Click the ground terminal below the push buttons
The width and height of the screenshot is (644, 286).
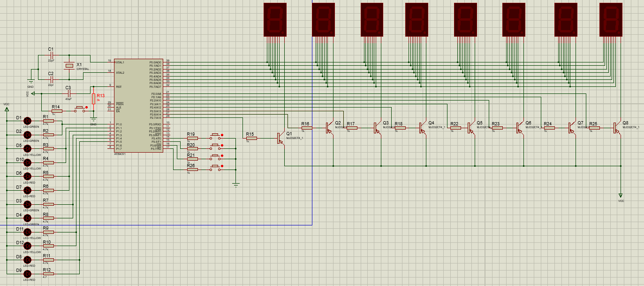coord(235,184)
